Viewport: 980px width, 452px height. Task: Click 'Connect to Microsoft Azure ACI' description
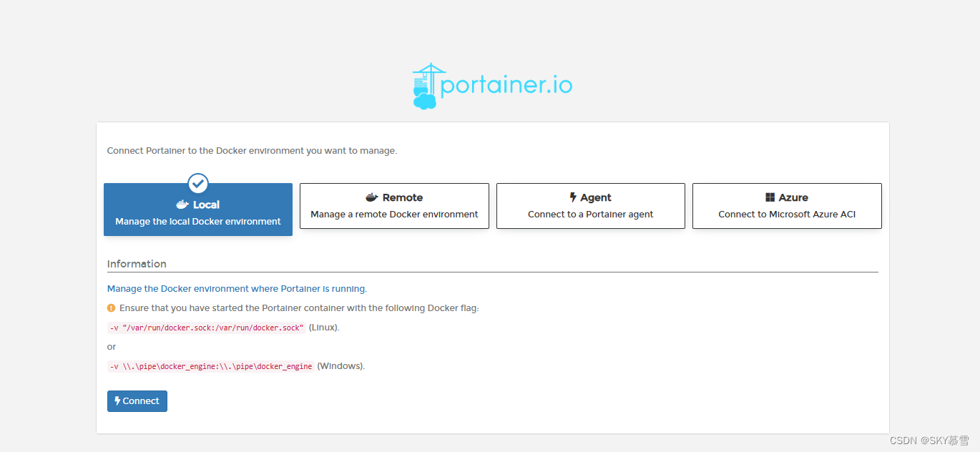(787, 215)
